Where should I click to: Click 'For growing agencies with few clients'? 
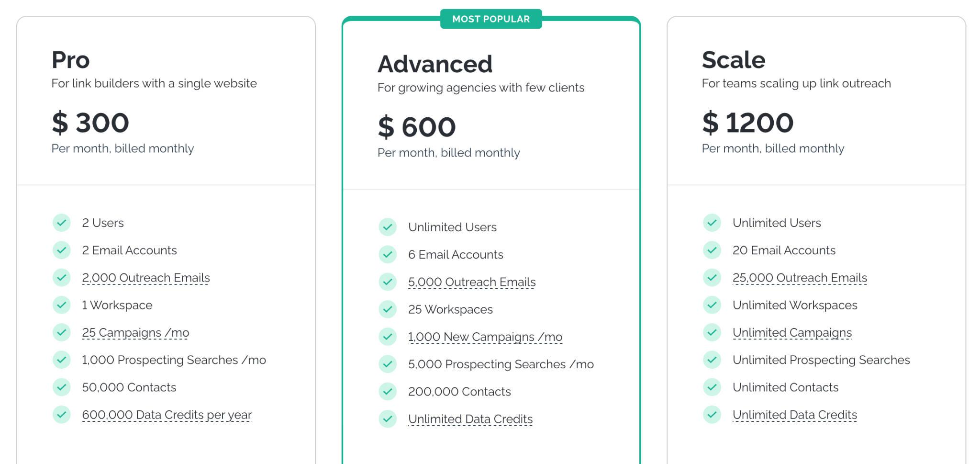coord(481,88)
